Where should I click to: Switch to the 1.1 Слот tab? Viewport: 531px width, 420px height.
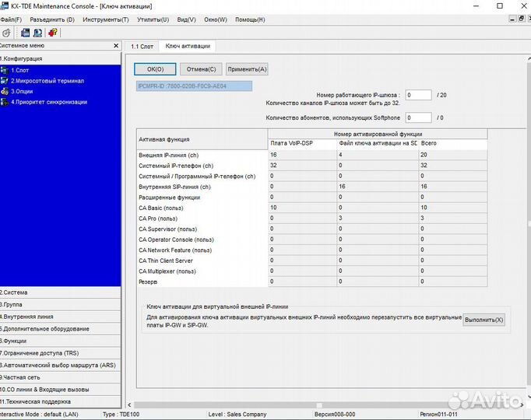pyautogui.click(x=143, y=47)
